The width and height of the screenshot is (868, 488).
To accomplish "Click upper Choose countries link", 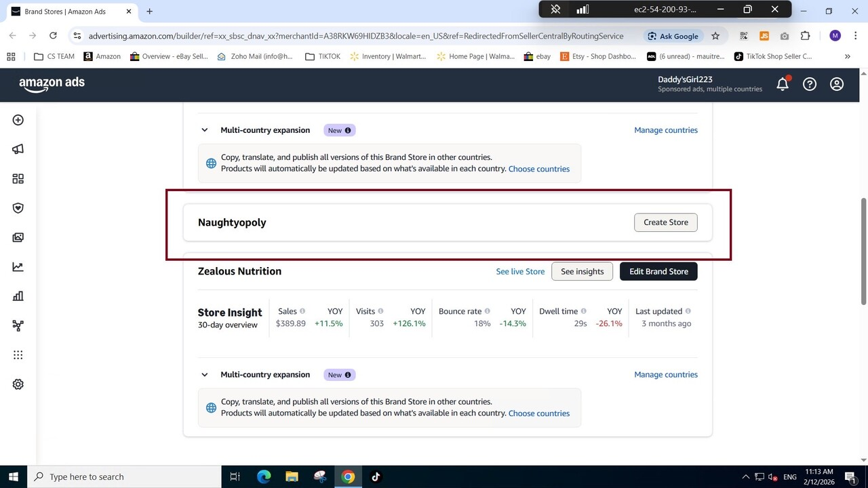I will 539,169.
